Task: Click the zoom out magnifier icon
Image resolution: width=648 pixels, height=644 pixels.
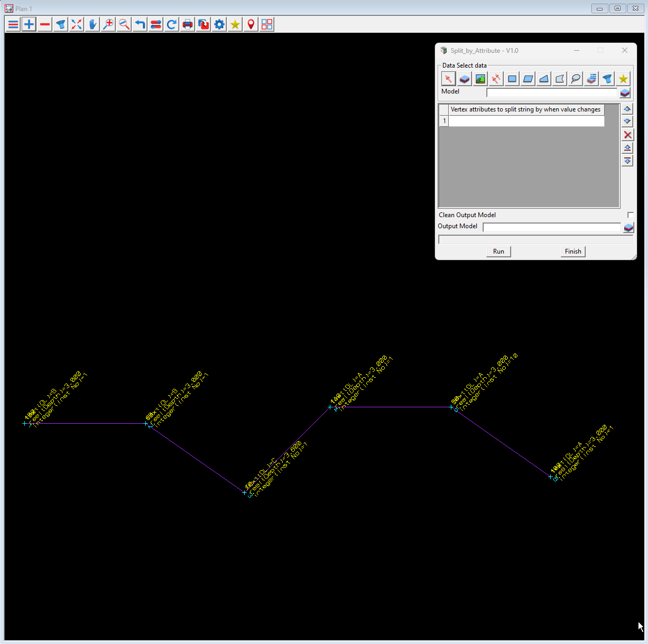Action: [x=124, y=24]
